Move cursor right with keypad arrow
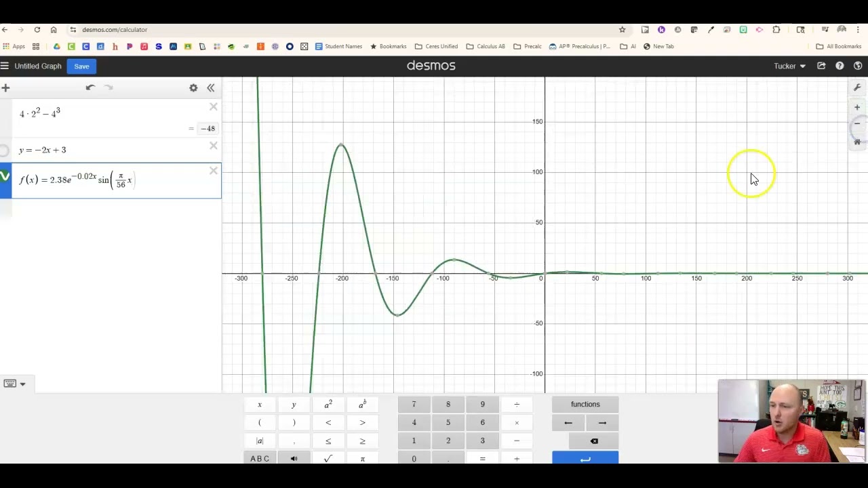The image size is (868, 488). 602,422
